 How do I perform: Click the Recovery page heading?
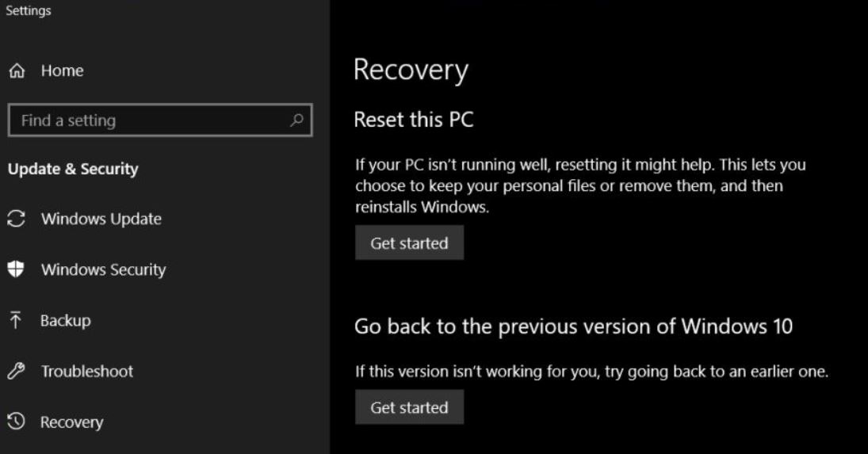tap(411, 71)
